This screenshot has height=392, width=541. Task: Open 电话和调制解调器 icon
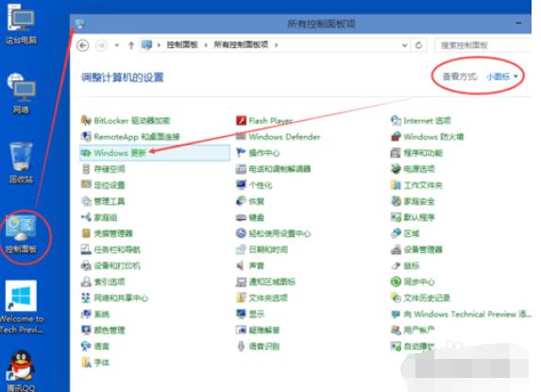pyautogui.click(x=241, y=169)
